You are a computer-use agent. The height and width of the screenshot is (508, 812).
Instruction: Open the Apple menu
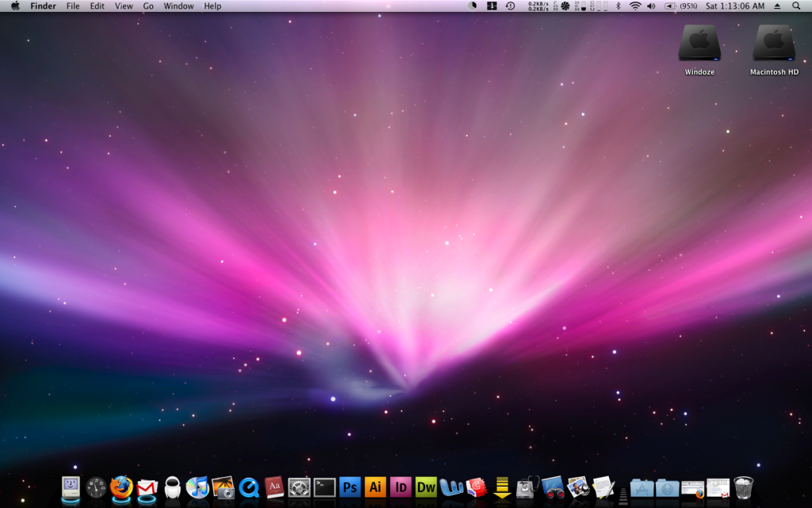(15, 6)
